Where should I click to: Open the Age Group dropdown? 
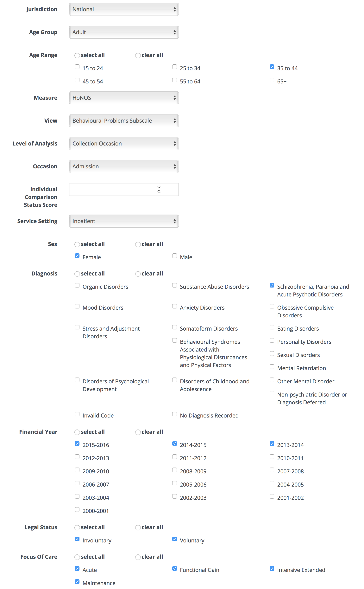[x=123, y=32]
